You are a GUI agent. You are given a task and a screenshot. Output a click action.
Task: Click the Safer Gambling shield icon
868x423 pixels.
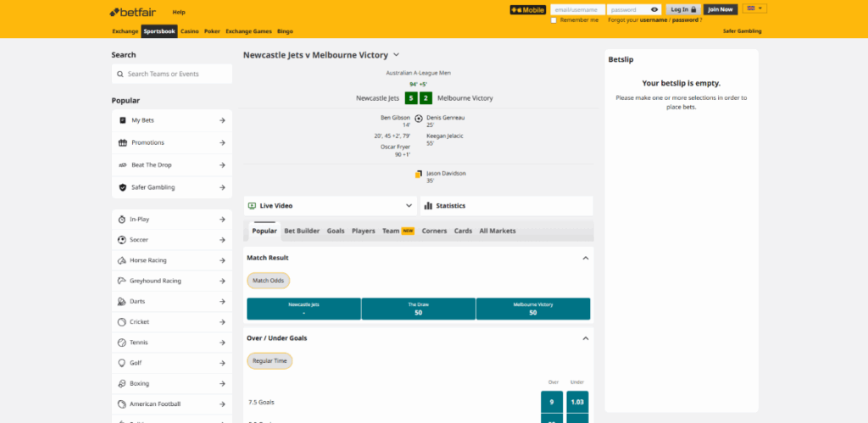tap(122, 187)
